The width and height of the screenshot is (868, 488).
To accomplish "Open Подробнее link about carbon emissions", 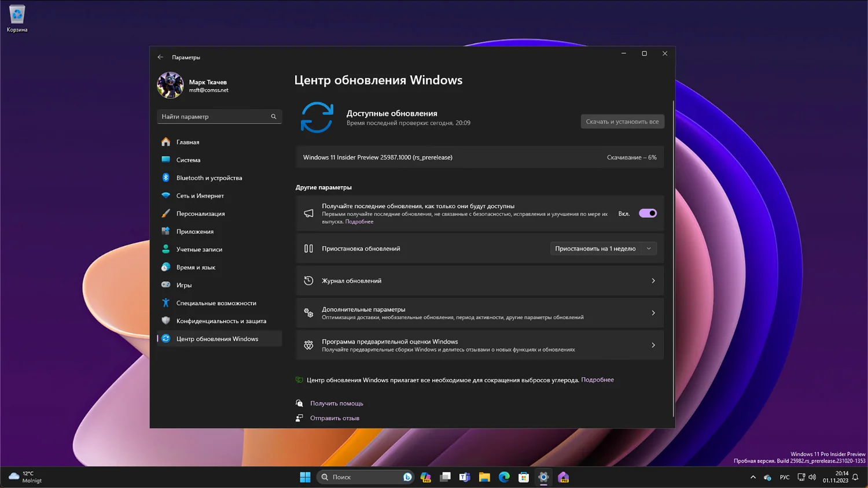I will (x=597, y=380).
